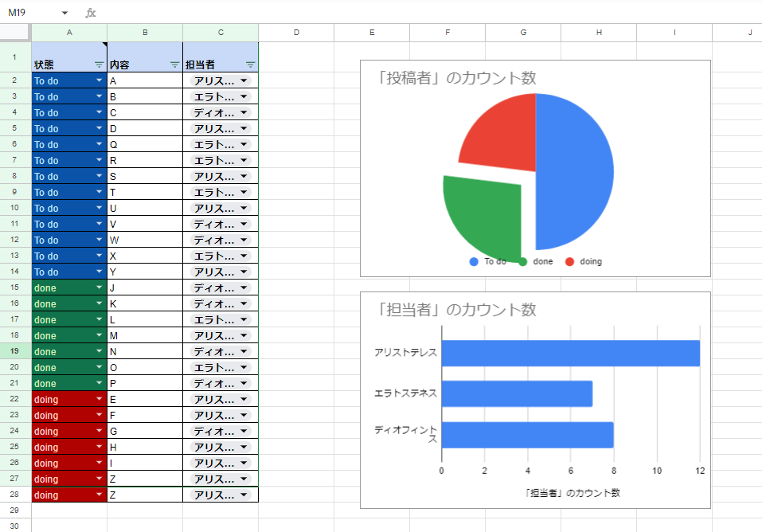Viewport: 762px width, 532px height.
Task: Open status dropdown arrow in row 15
Action: point(100,288)
